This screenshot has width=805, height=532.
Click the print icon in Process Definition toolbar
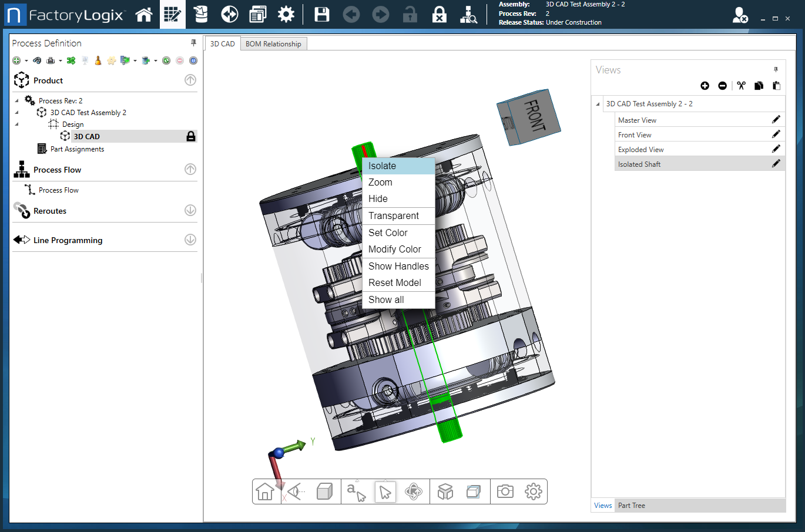(x=52, y=60)
